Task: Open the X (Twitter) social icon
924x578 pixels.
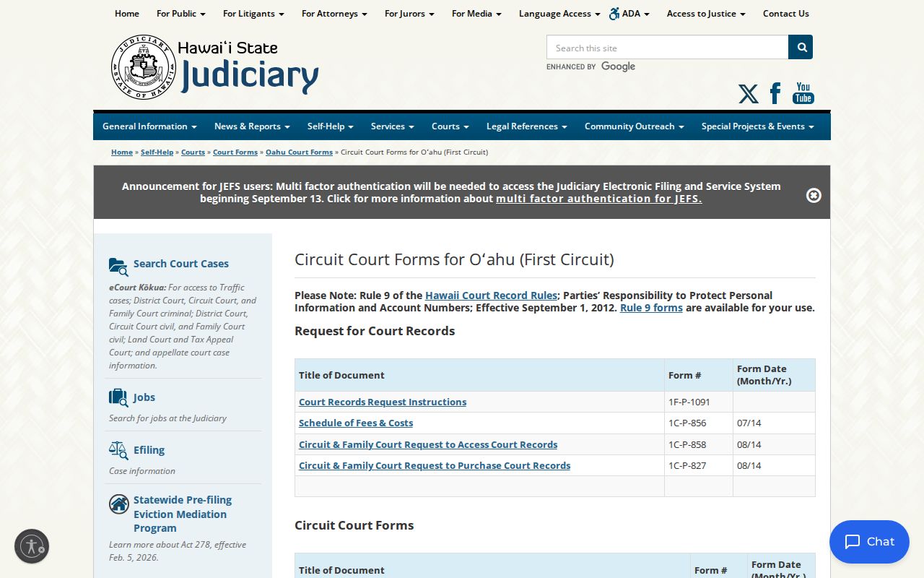Action: (x=749, y=94)
